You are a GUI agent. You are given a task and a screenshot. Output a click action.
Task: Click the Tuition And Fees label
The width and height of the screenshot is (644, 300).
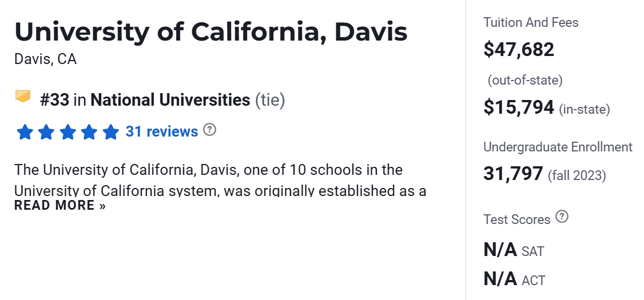click(531, 23)
